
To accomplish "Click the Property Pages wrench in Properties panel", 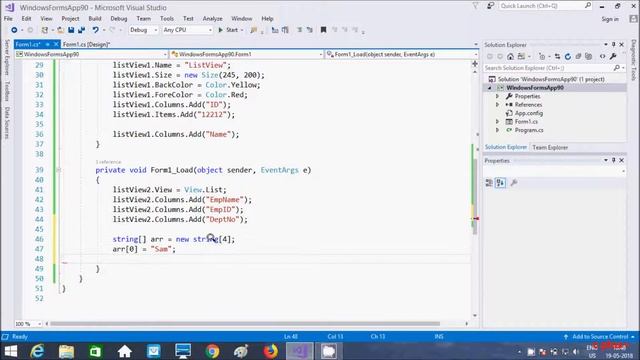I will coord(514,182).
